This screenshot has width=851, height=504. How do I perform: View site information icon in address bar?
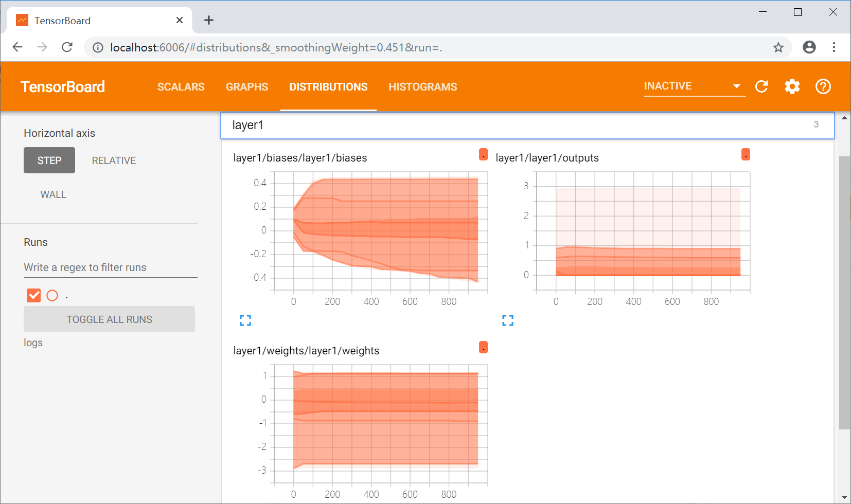[98, 48]
